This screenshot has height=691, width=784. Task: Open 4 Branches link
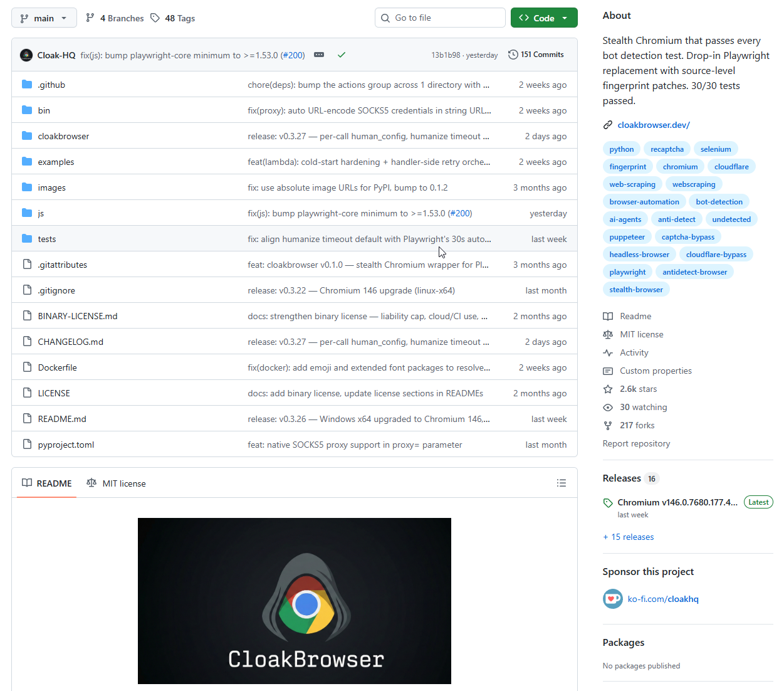point(115,18)
